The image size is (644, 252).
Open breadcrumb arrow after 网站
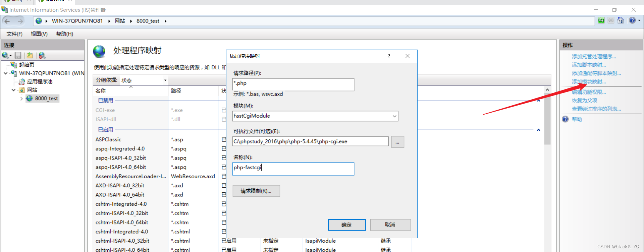click(131, 21)
